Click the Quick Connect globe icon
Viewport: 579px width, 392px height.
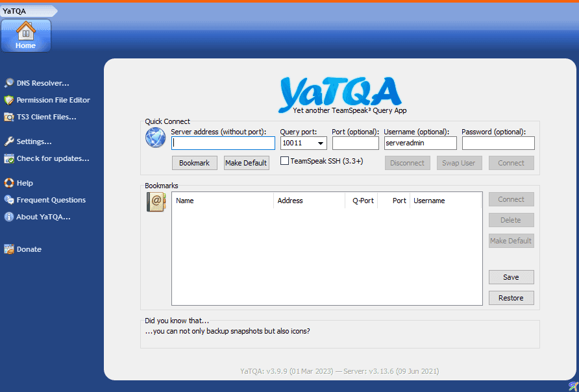pos(155,138)
